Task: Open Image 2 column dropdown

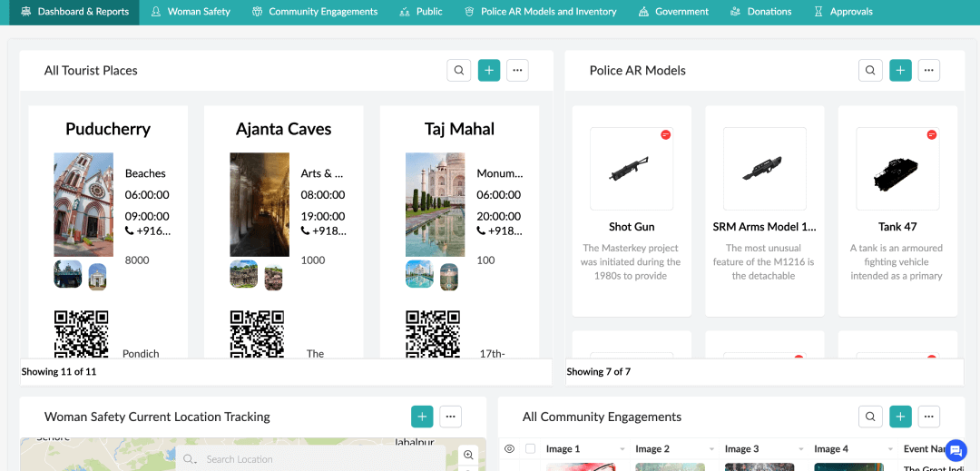Action: 711,449
